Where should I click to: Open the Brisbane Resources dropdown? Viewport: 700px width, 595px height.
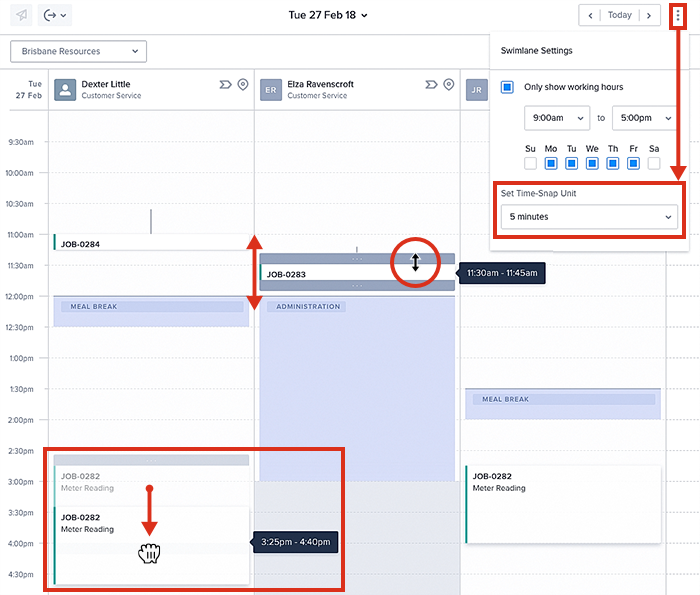[x=78, y=51]
